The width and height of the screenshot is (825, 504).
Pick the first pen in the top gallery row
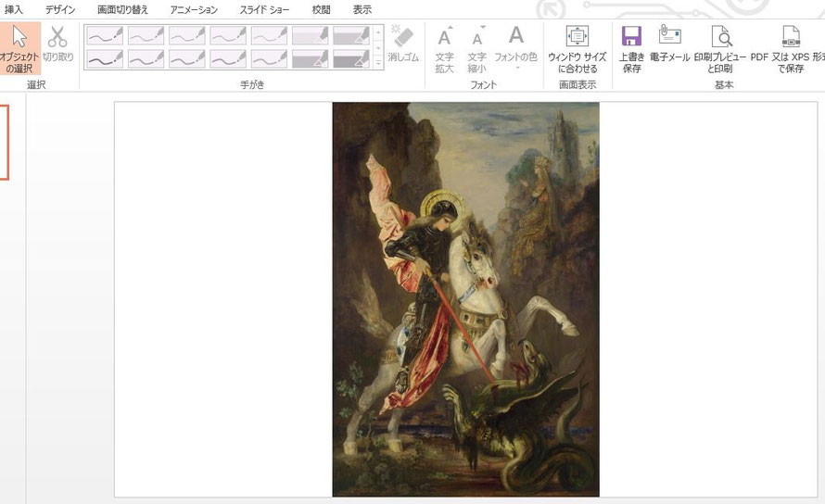click(x=105, y=36)
